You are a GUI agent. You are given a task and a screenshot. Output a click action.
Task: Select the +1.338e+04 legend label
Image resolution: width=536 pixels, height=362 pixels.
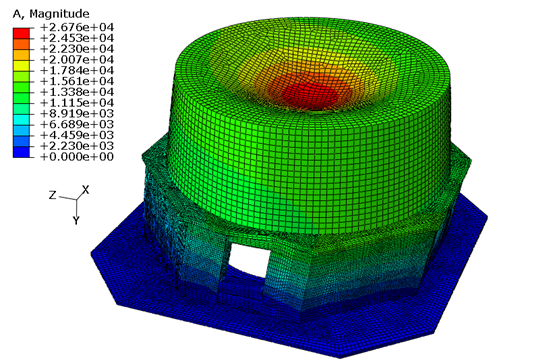tap(77, 92)
